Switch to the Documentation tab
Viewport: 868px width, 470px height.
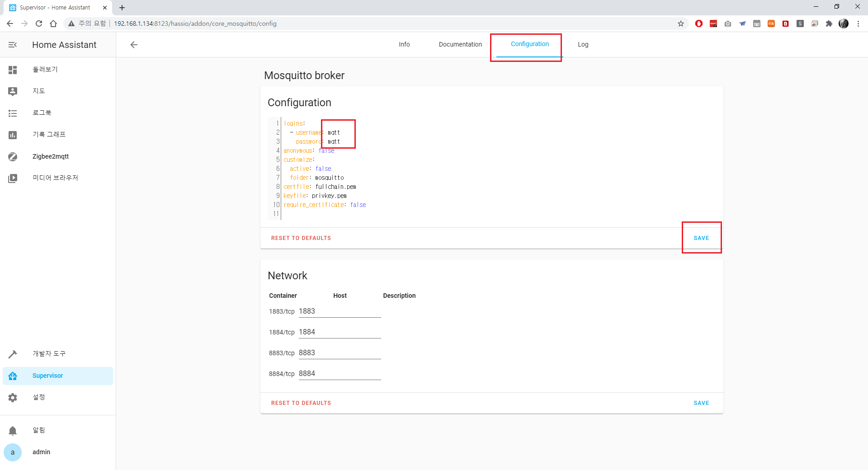tap(460, 44)
